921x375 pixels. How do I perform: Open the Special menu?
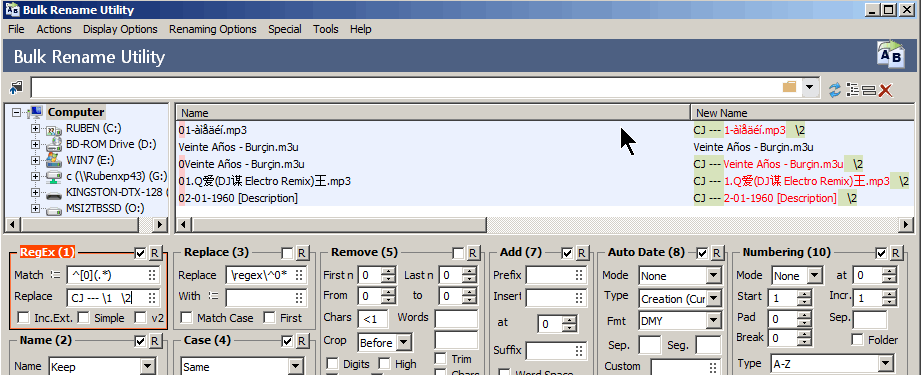pyautogui.click(x=285, y=29)
